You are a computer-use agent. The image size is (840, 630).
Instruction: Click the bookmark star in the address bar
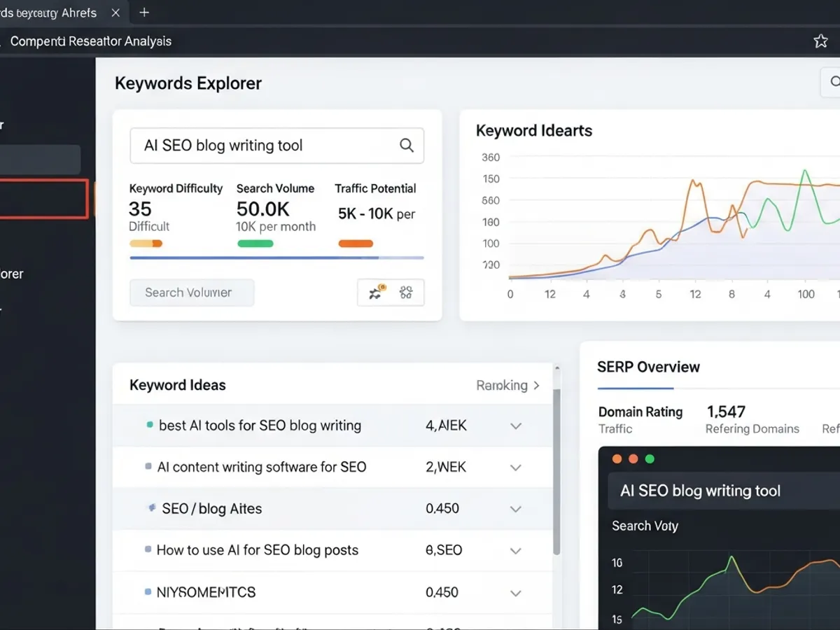(x=820, y=41)
